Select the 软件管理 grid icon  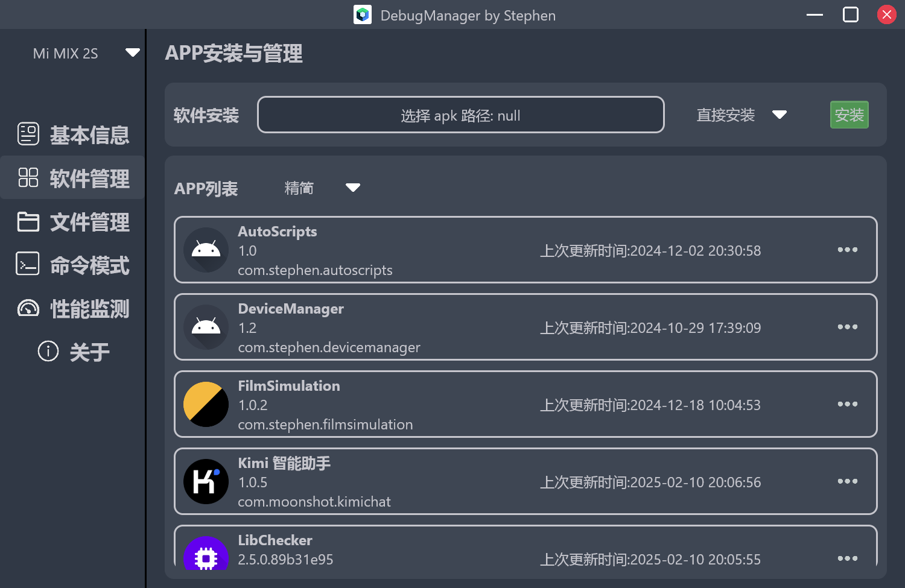point(28,177)
